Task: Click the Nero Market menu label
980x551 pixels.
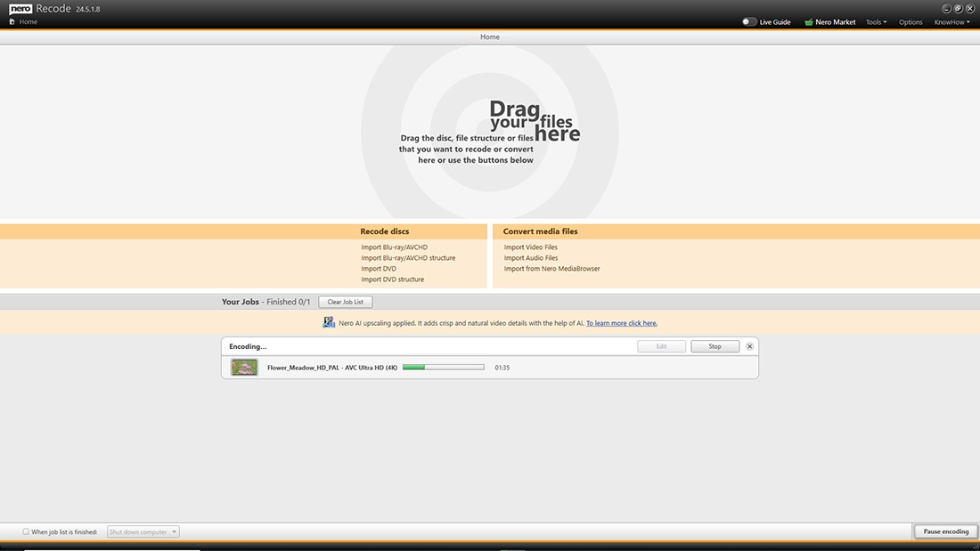Action: pos(835,22)
